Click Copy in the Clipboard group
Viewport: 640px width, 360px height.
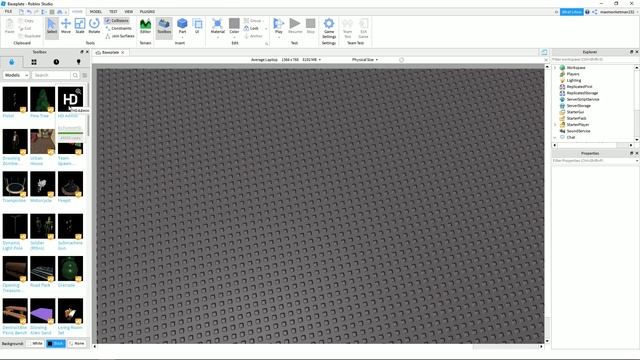pyautogui.click(x=26, y=20)
